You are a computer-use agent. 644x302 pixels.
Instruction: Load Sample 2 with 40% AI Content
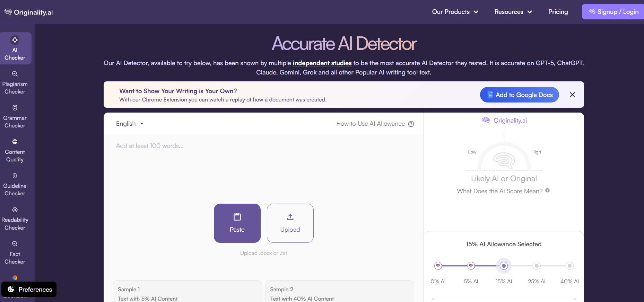(x=339, y=291)
